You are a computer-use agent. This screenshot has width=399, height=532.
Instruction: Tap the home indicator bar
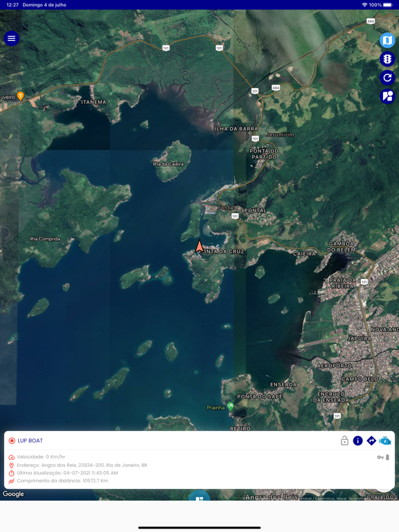pos(199,528)
